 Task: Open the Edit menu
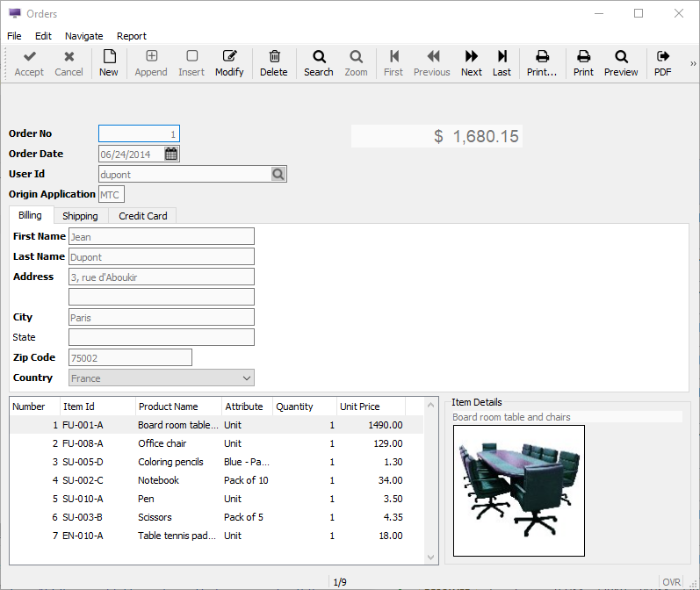(43, 36)
